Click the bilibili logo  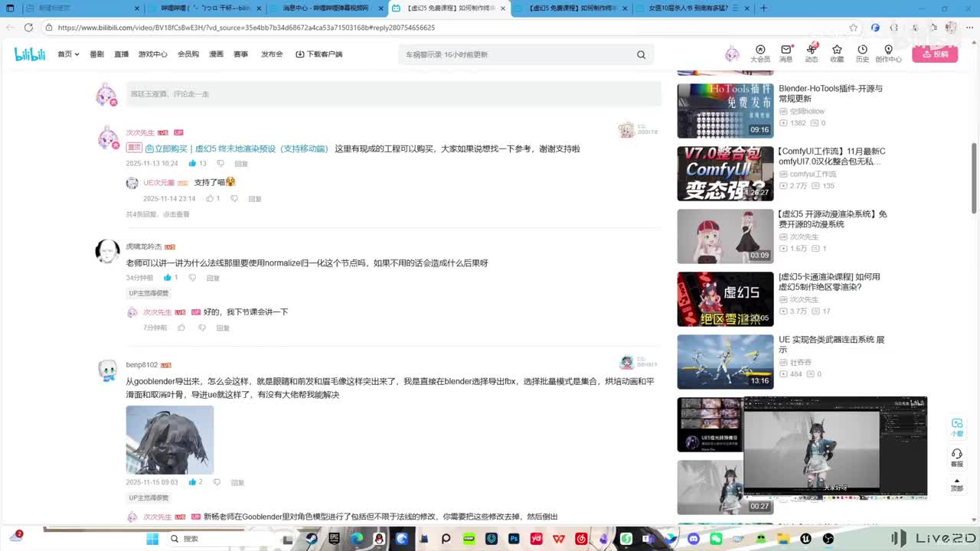pos(30,54)
